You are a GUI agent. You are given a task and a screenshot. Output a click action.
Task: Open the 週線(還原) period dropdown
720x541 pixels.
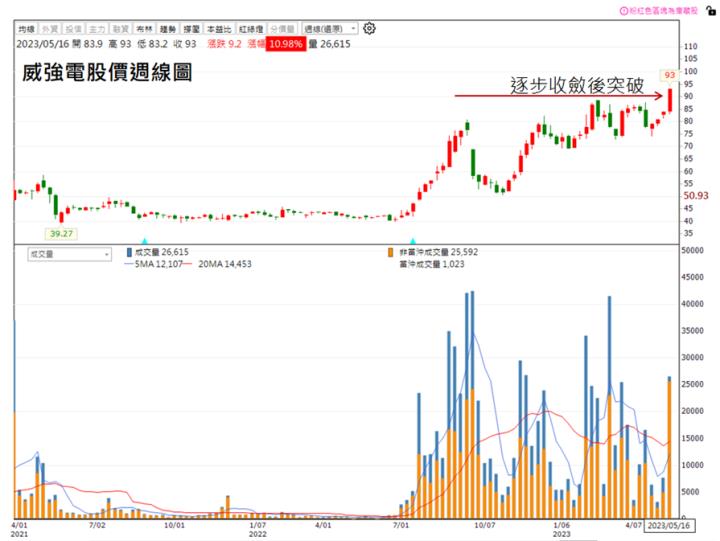coord(330,29)
